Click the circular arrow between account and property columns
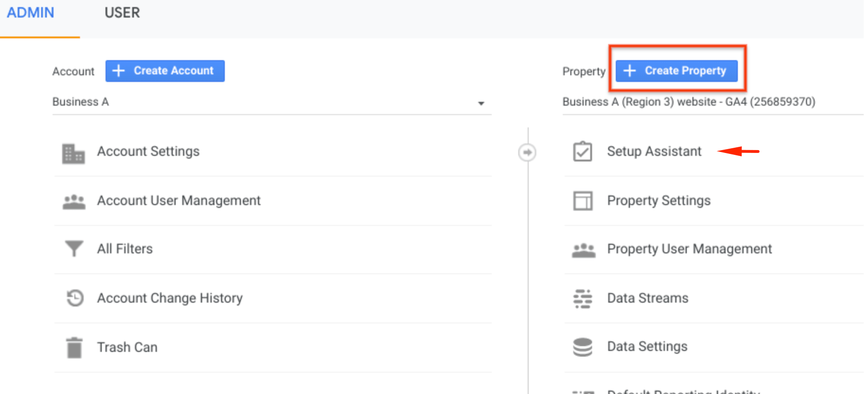 527,152
